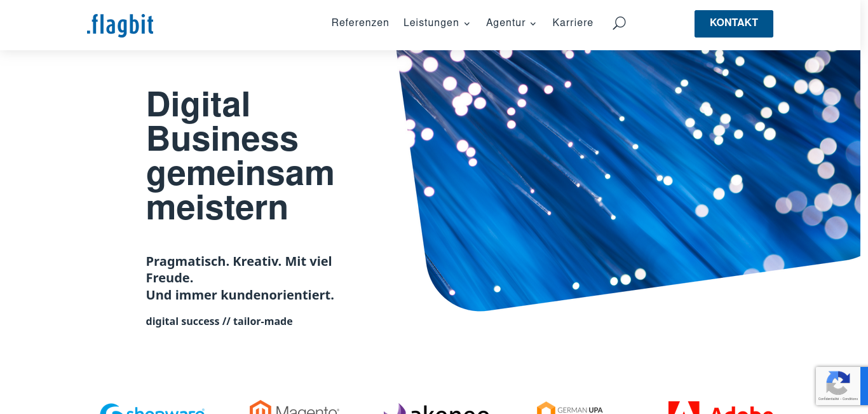Go to the Referenzen page

pyautogui.click(x=360, y=23)
